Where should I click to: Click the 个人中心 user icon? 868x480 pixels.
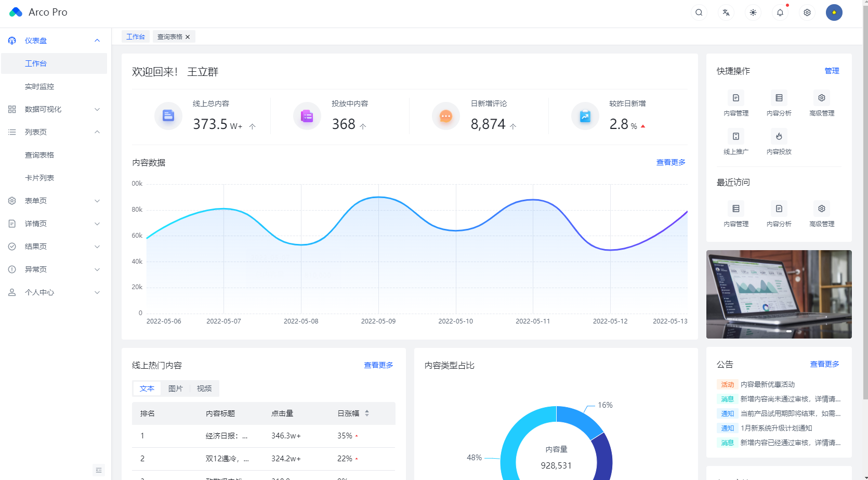click(x=12, y=292)
